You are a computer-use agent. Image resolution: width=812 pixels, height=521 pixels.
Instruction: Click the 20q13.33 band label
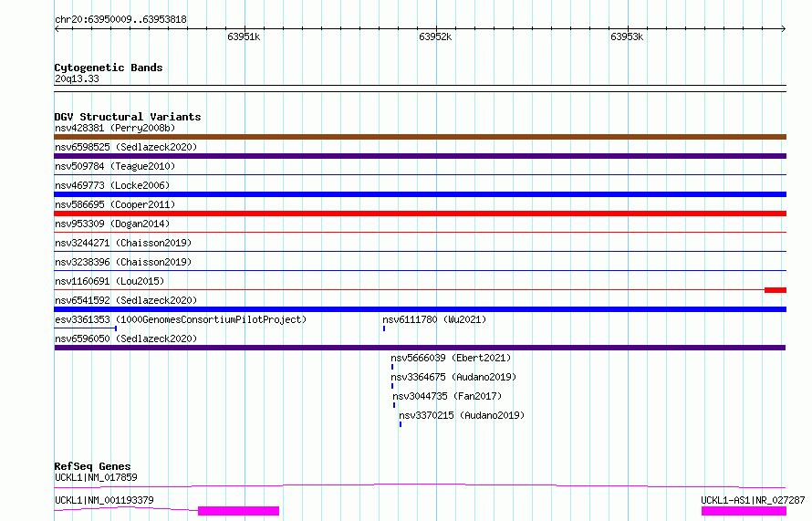coord(77,78)
